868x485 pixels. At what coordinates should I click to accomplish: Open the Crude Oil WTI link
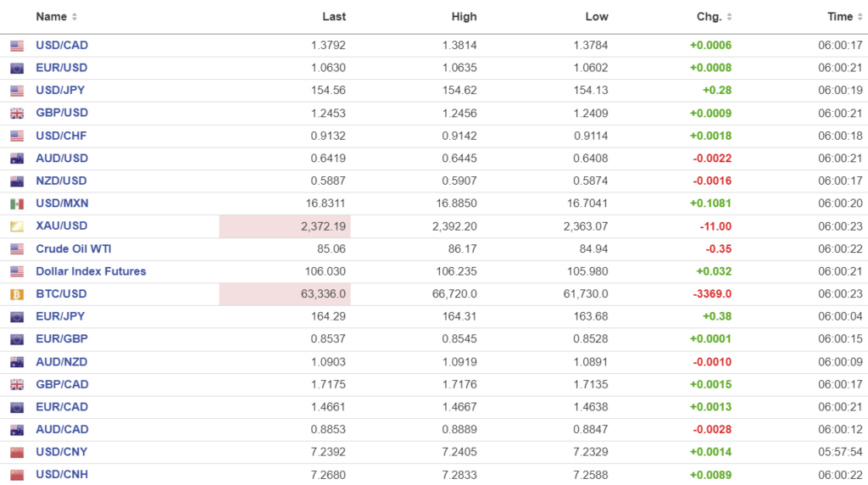(x=73, y=249)
